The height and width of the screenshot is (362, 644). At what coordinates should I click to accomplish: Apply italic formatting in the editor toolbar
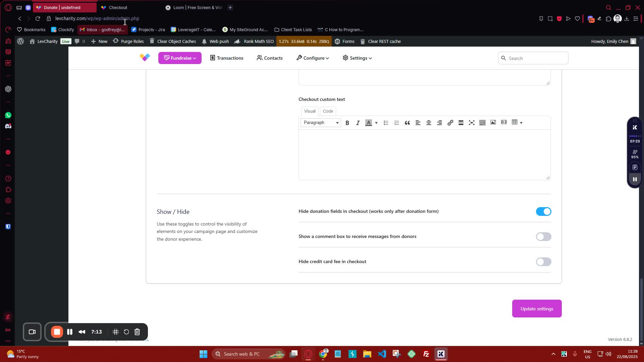coord(358,123)
